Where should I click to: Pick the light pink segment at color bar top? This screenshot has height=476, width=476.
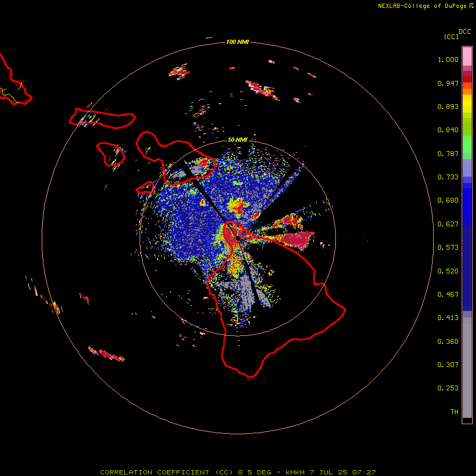[467, 56]
